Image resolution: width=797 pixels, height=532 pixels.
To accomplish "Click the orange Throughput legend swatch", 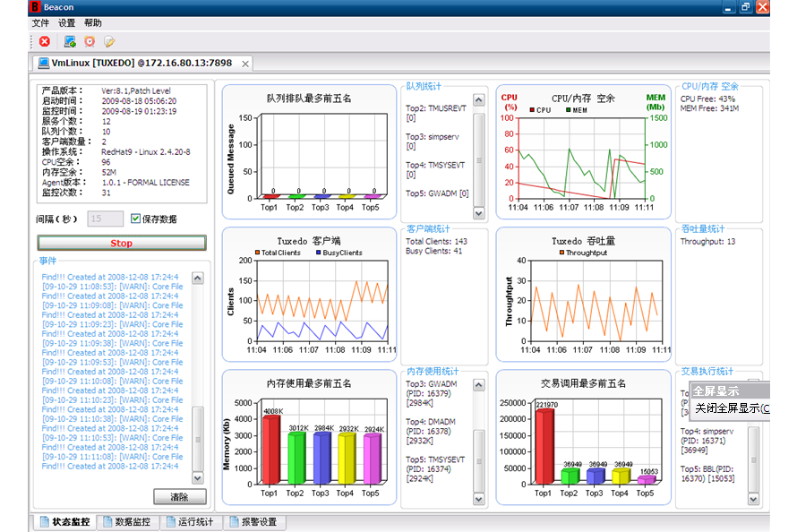I will (561, 252).
